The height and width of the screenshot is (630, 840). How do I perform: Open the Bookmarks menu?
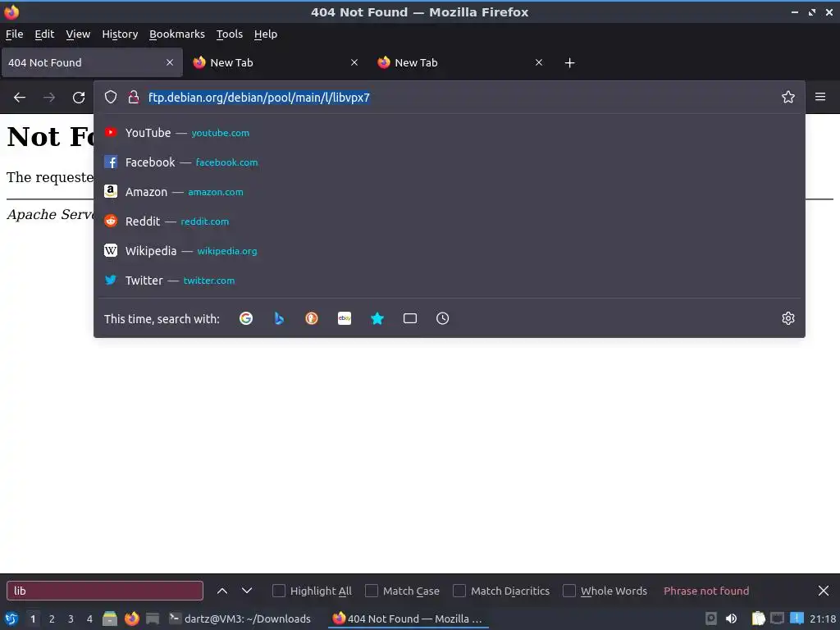click(x=177, y=34)
